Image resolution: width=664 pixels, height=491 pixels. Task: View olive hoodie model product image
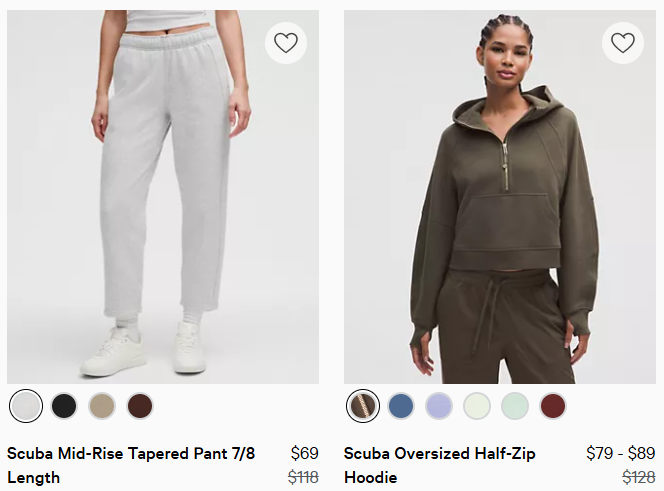click(x=500, y=197)
